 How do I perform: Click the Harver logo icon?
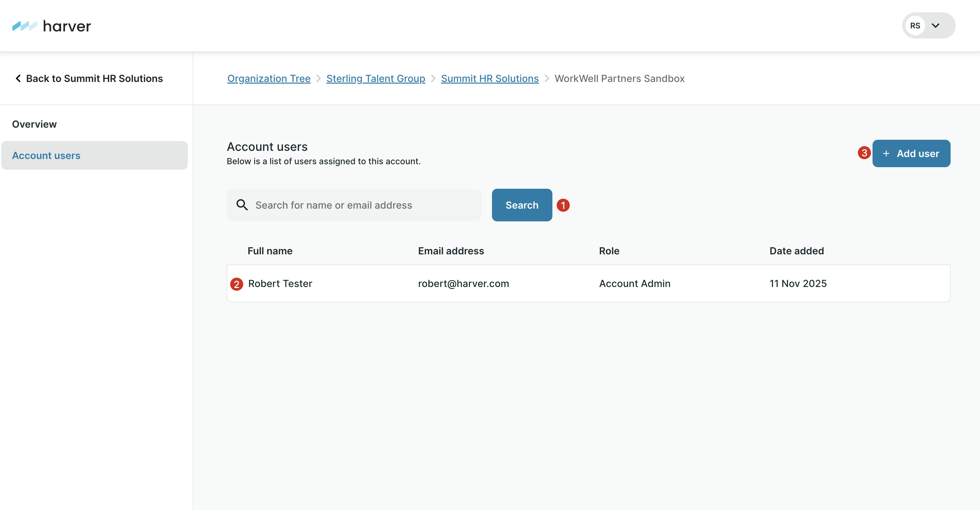click(x=24, y=26)
